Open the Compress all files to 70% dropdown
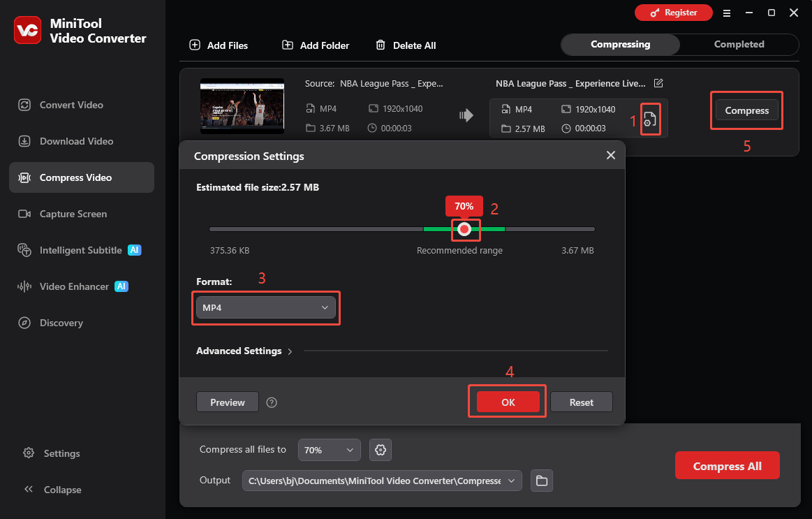 (330, 450)
